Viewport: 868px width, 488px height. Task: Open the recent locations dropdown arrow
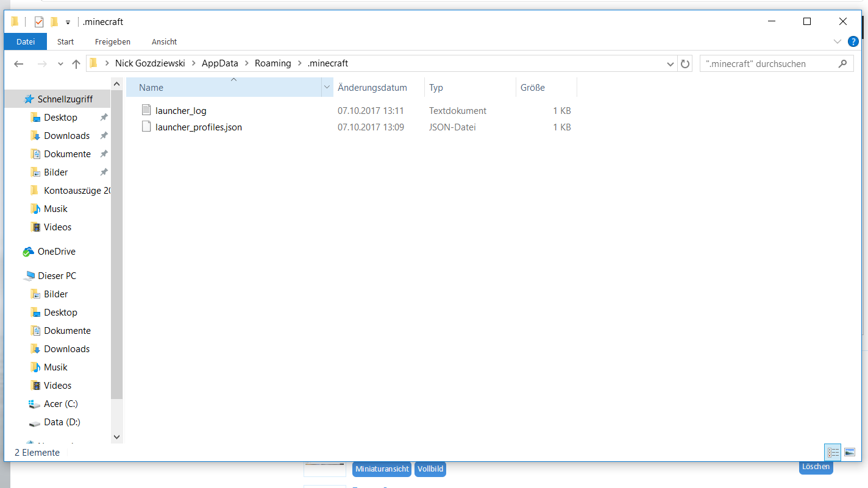(x=60, y=64)
